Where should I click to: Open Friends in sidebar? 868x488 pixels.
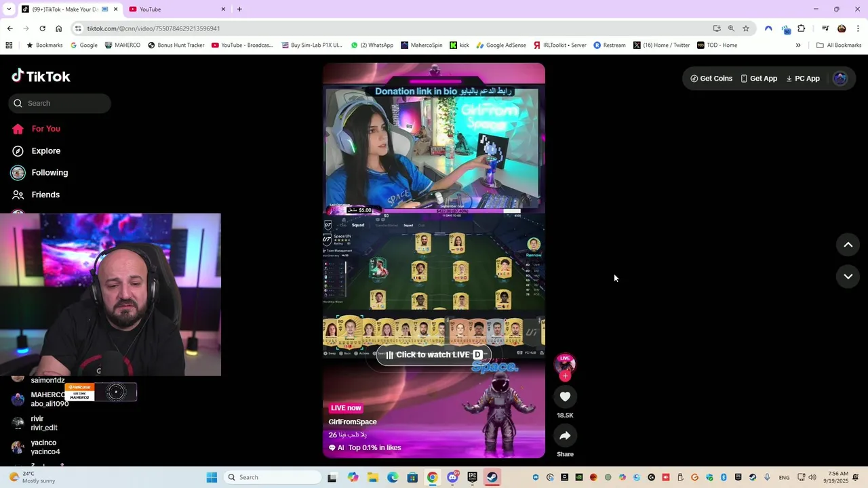click(35, 195)
